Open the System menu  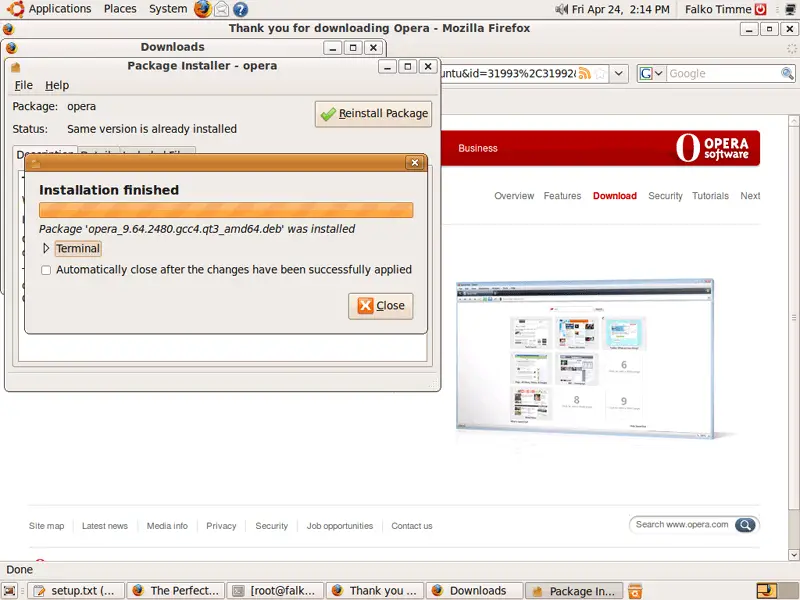coord(168,9)
